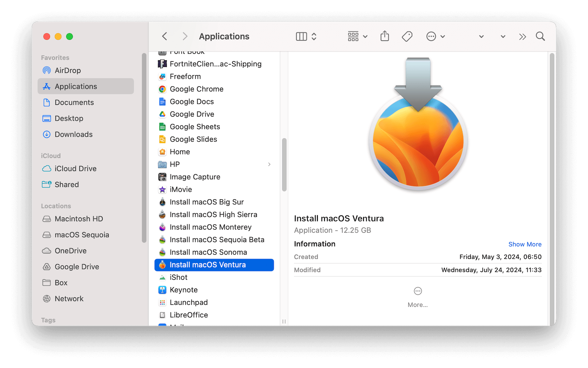This screenshot has height=368, width=588.
Task: Select Applications in the sidebar
Action: coord(86,86)
